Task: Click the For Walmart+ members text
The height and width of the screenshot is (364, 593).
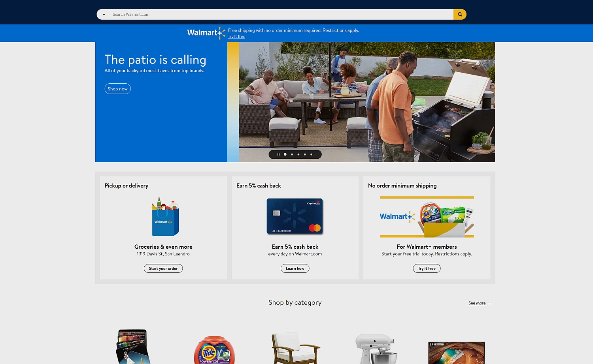Action: click(427, 247)
